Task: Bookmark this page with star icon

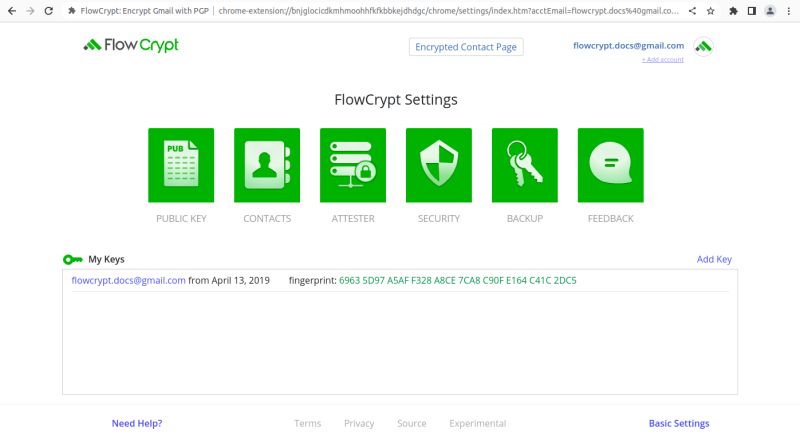Action: coord(711,11)
